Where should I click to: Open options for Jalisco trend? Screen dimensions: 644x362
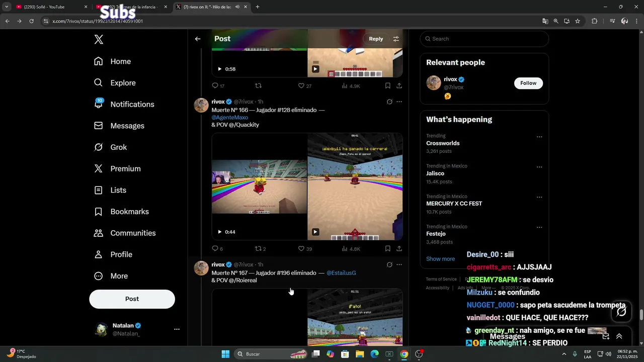[539, 167]
